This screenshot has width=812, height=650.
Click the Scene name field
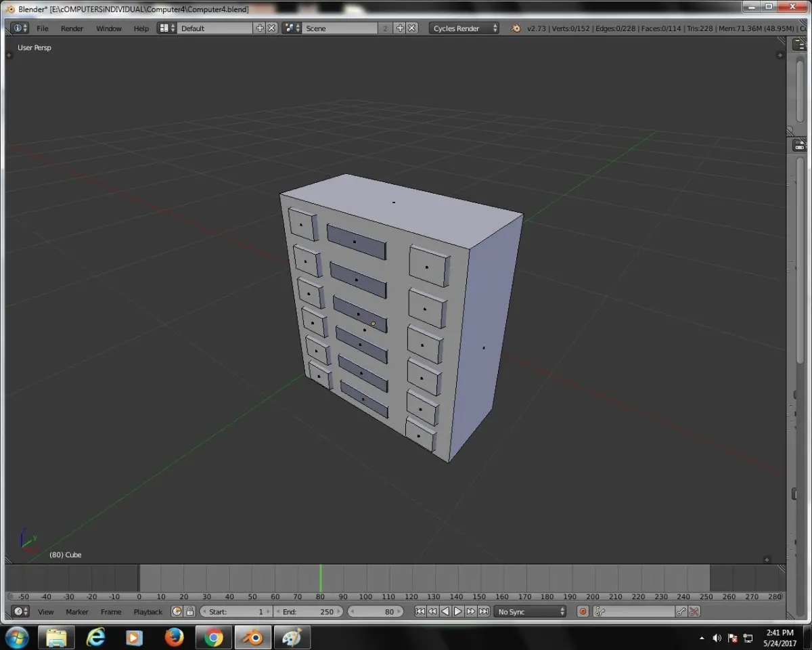click(340, 28)
